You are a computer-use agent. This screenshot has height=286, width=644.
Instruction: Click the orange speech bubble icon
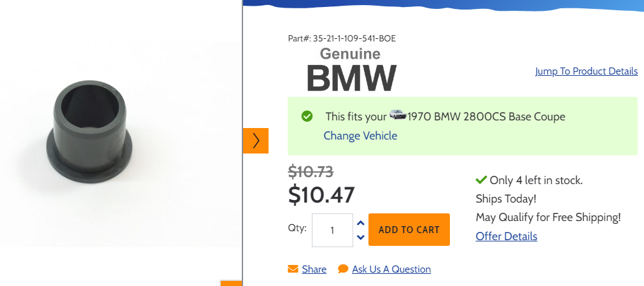pos(343,269)
